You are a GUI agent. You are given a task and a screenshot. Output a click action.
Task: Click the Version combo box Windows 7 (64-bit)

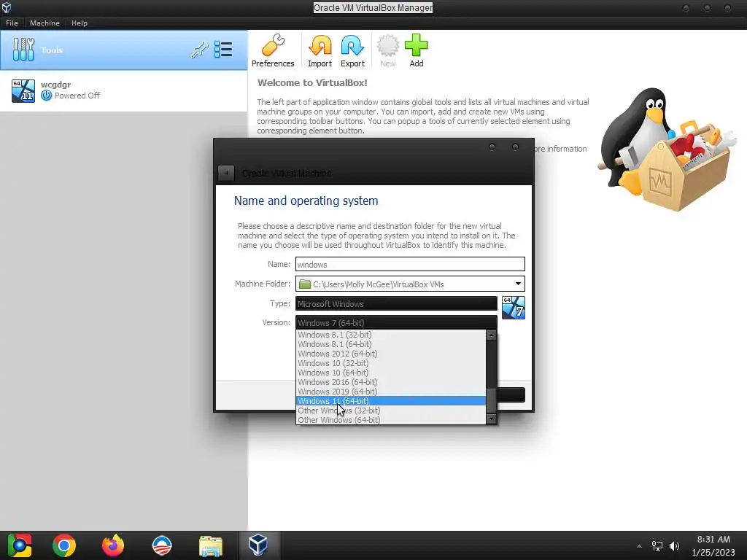(396, 323)
